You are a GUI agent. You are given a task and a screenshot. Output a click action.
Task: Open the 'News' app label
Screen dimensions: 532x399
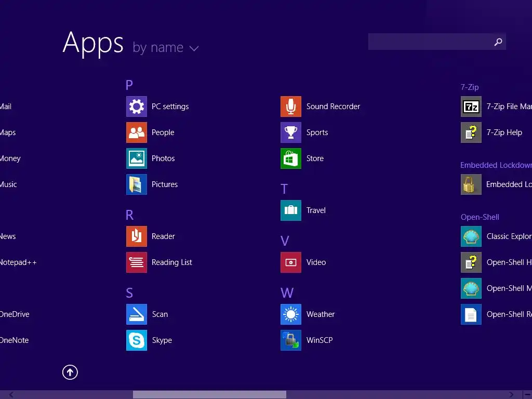point(7,236)
